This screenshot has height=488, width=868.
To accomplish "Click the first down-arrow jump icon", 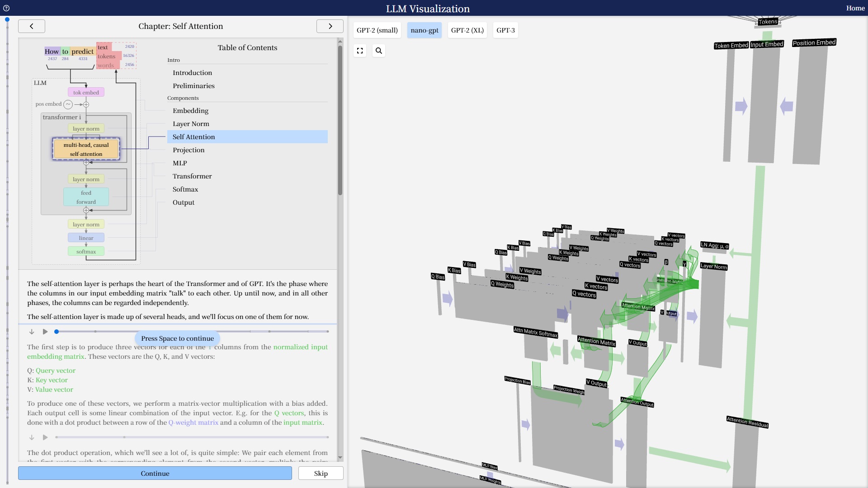I will [x=32, y=332].
